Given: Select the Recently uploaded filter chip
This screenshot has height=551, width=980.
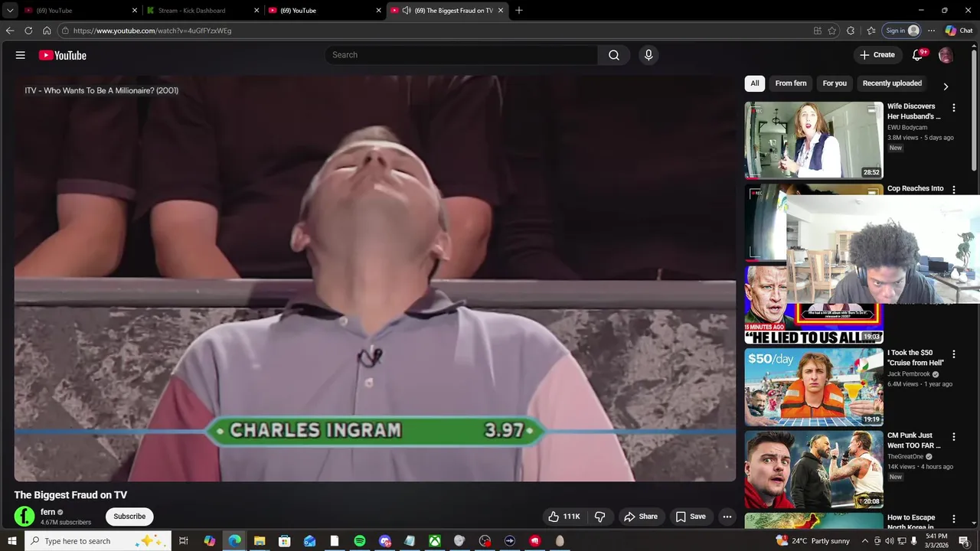Looking at the screenshot, I should 892,83.
